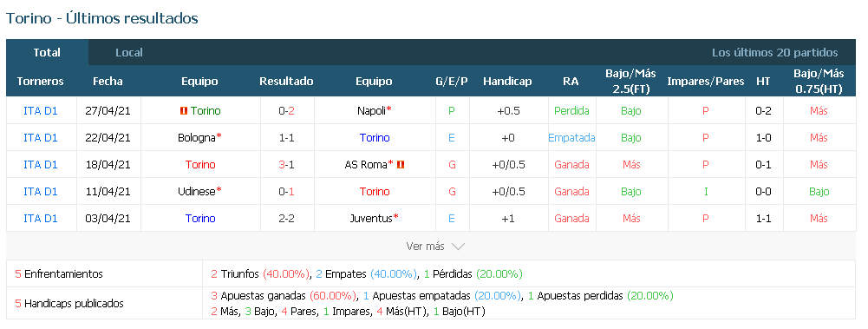Click the red card icon beside Torino

[x=183, y=111]
